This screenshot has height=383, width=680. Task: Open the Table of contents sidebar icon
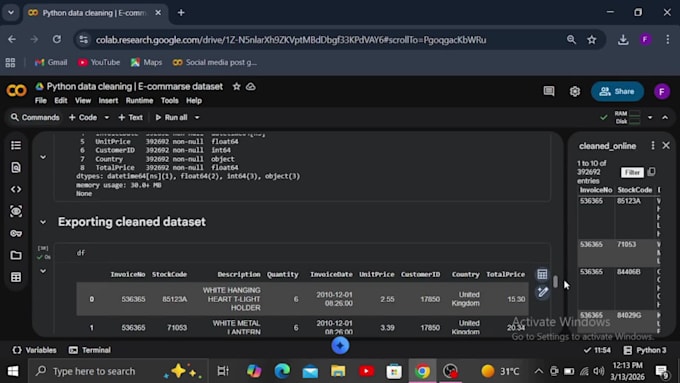pyautogui.click(x=16, y=145)
